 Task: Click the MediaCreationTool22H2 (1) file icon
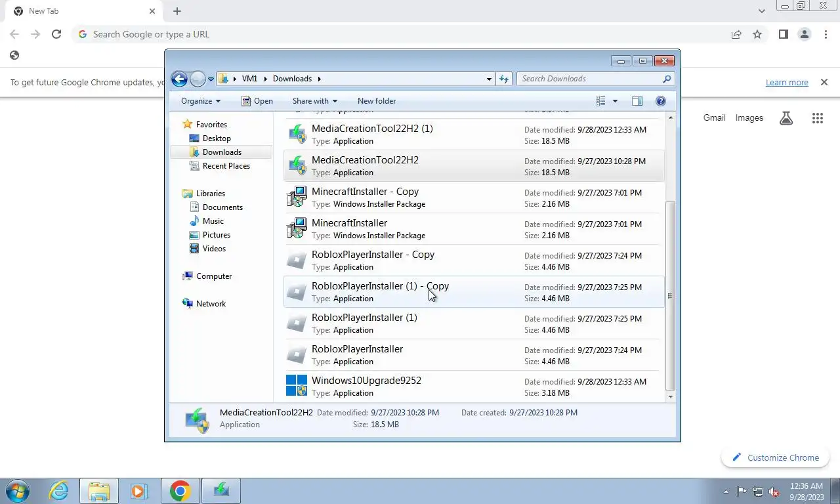(297, 134)
